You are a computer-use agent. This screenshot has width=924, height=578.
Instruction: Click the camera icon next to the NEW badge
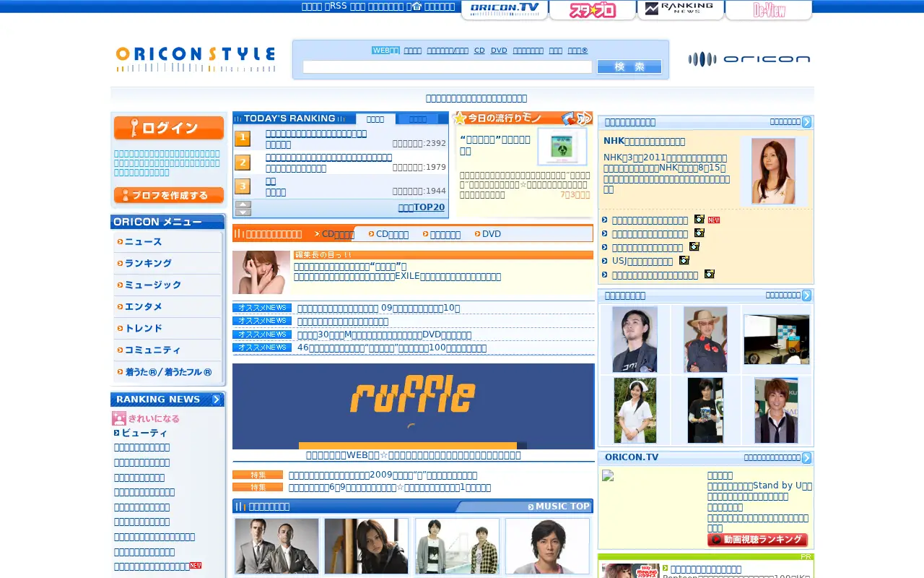[699, 219]
